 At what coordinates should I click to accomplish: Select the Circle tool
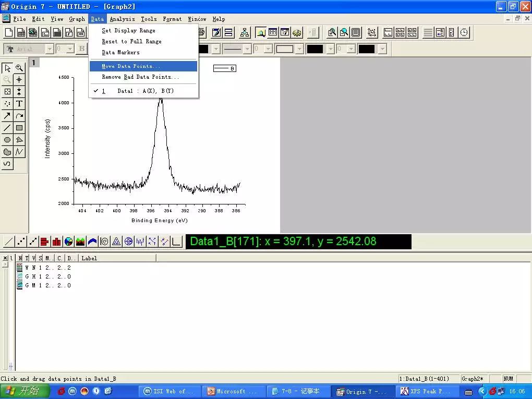(7, 140)
